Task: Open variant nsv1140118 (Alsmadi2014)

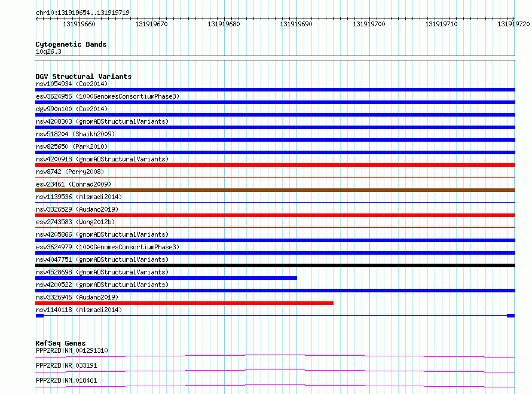Action: click(x=79, y=310)
